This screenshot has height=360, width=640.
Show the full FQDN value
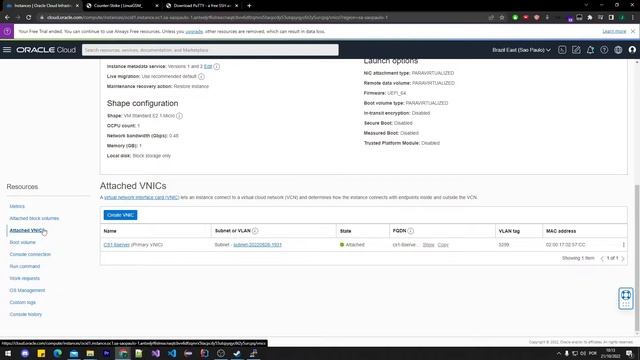point(429,245)
